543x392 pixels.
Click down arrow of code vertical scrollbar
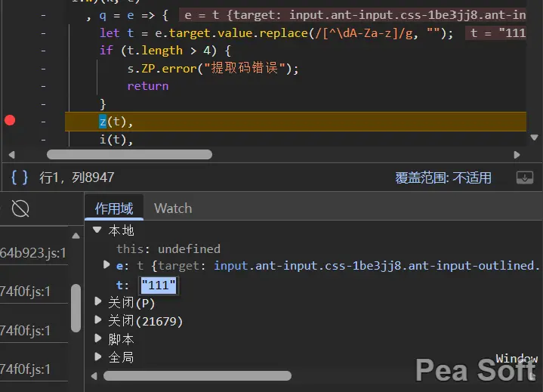535,137
